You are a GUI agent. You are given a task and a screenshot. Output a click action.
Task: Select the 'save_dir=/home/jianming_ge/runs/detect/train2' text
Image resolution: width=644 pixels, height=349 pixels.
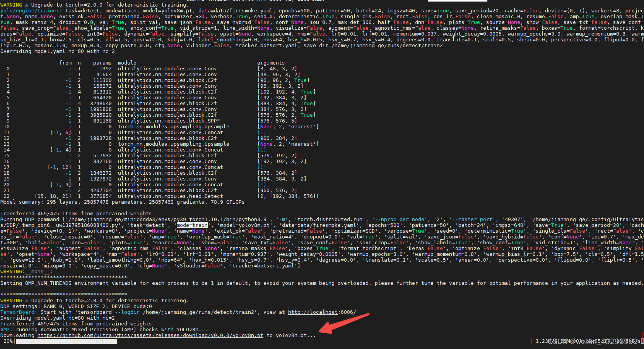(373, 46)
